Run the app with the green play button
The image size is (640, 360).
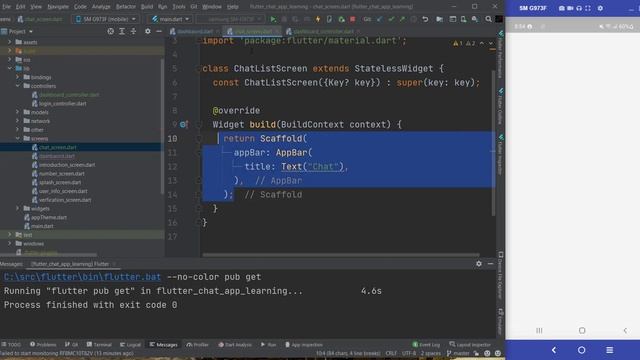tap(273, 19)
